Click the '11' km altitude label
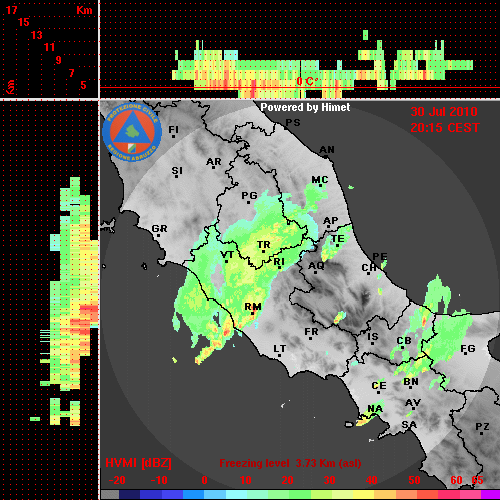Image resolution: width=500 pixels, height=500 pixels. click(49, 47)
